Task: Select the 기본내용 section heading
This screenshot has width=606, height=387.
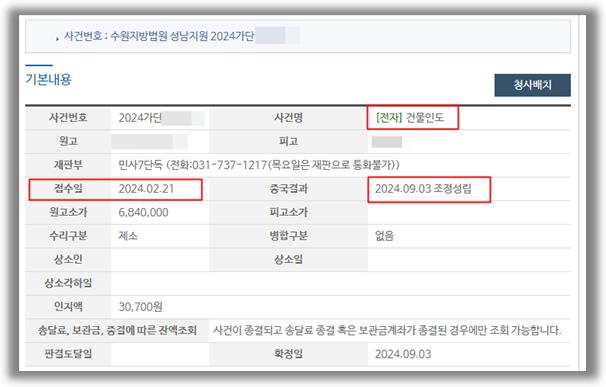Action: point(48,79)
